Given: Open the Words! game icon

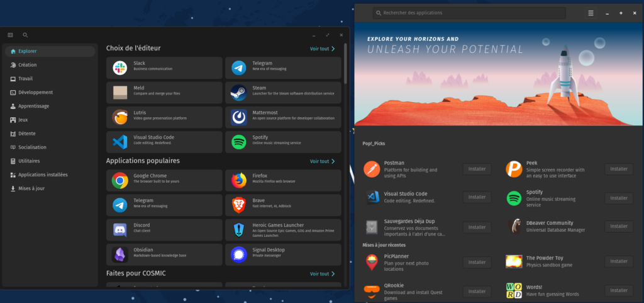Looking at the screenshot, I should [x=514, y=290].
